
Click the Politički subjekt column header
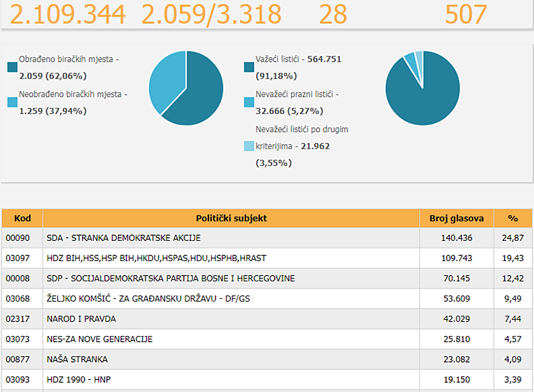pos(231,218)
